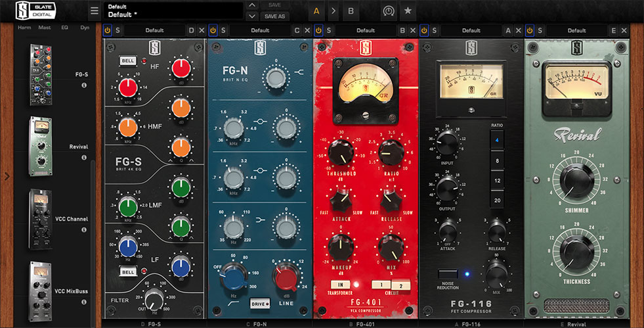The height and width of the screenshot is (328, 644).
Task: Open preset dropdown of slot A
Action: coord(471,30)
